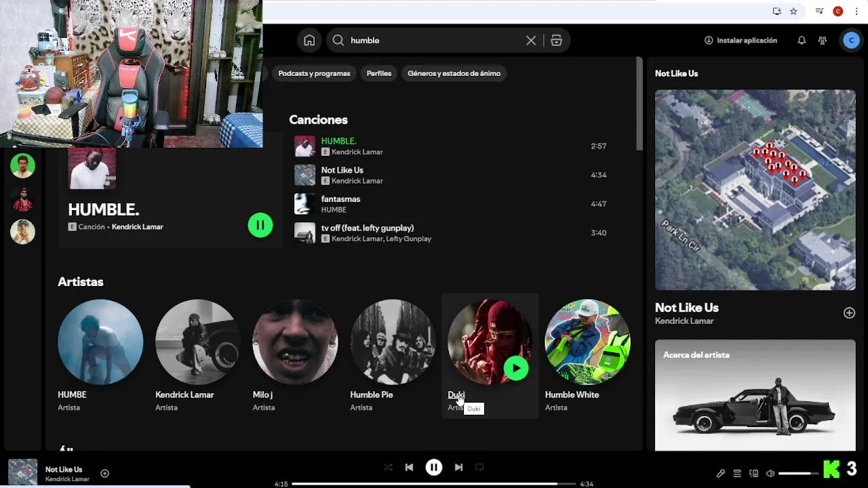Viewport: 868px width, 488px height.
Task: Click third sidebar artist thumbnail
Action: pos(22,232)
